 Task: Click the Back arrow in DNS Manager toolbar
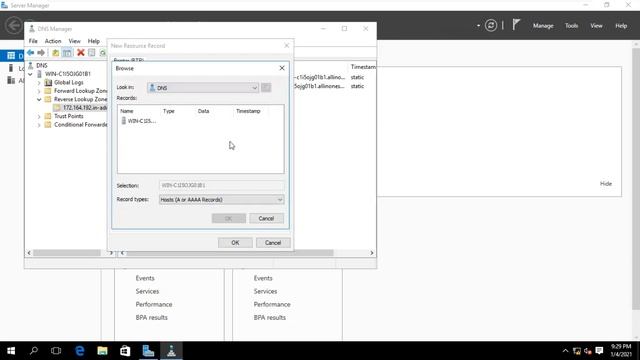[31, 53]
